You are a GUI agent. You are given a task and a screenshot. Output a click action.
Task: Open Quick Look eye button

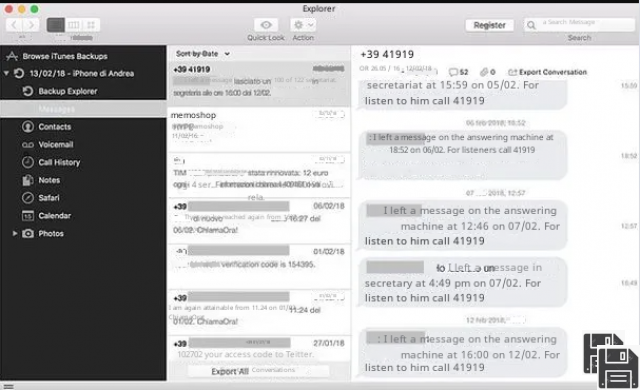(266, 25)
